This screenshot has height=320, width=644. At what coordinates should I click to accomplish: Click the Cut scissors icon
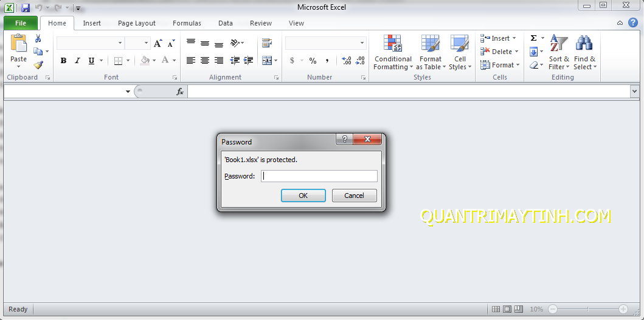pyautogui.click(x=38, y=39)
